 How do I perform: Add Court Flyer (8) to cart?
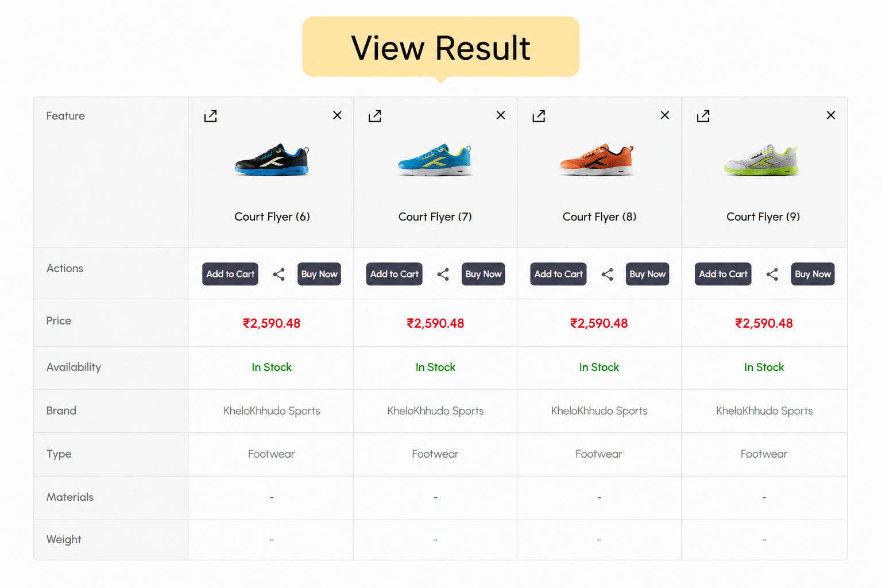(558, 274)
